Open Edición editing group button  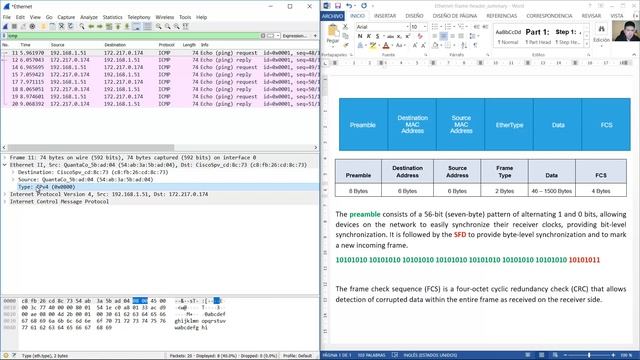point(601,36)
